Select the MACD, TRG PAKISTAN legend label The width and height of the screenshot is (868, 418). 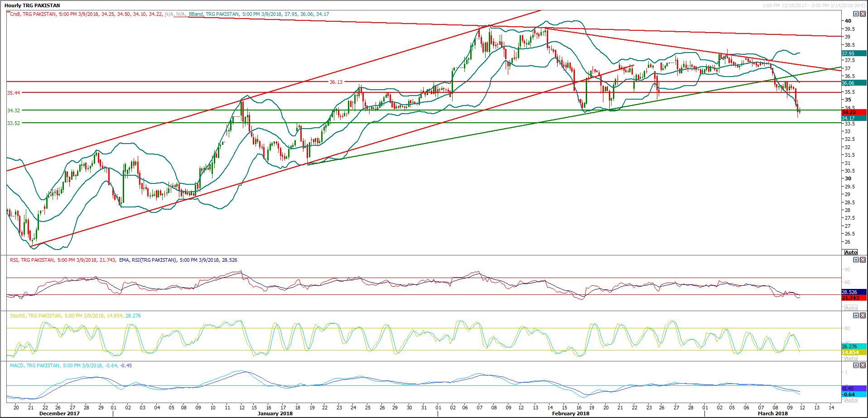35,365
